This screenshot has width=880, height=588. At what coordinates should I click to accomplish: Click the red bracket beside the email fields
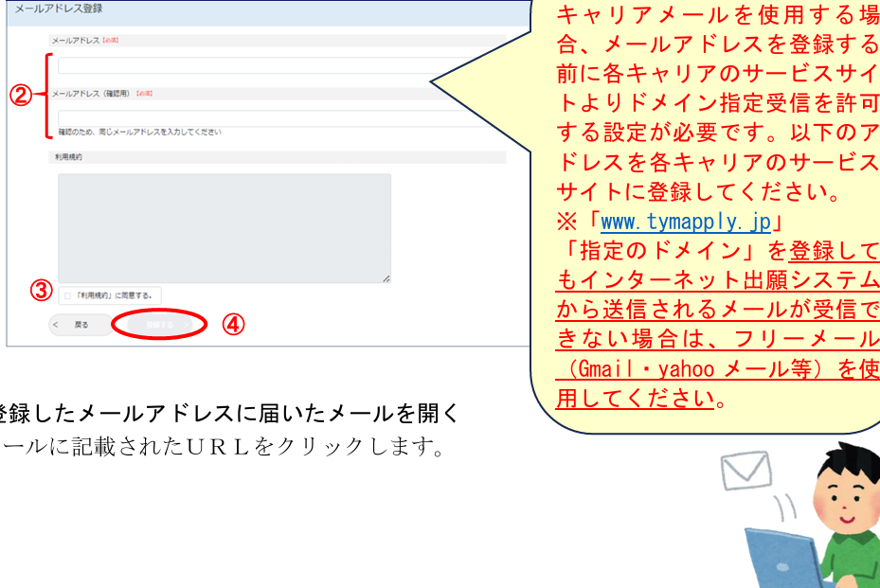pyautogui.click(x=45, y=95)
